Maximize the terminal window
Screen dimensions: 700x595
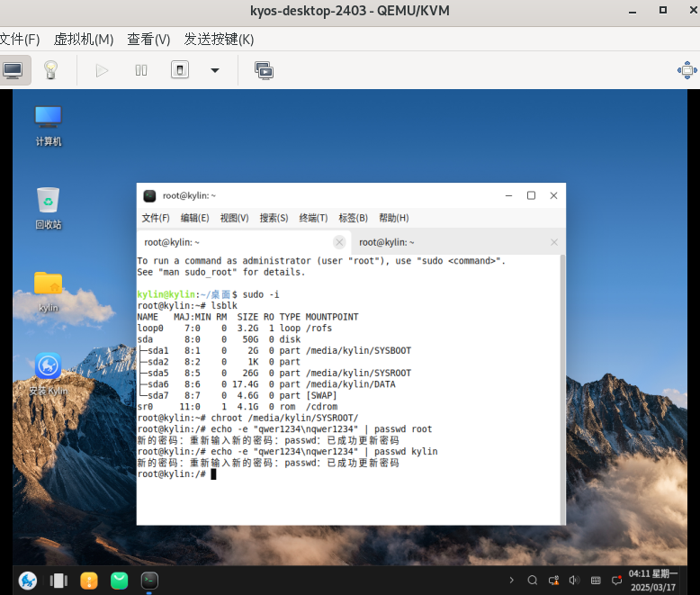coord(531,195)
